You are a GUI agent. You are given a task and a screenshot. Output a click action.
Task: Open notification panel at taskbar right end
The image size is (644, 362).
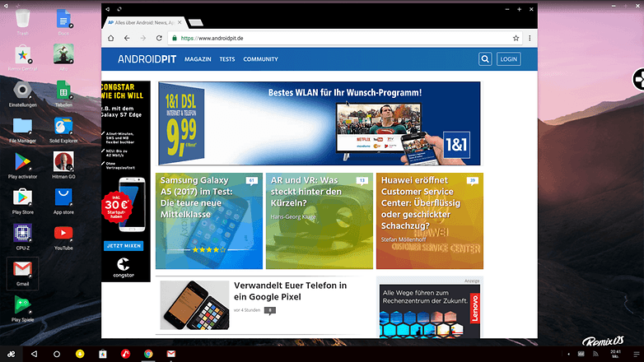click(637, 355)
